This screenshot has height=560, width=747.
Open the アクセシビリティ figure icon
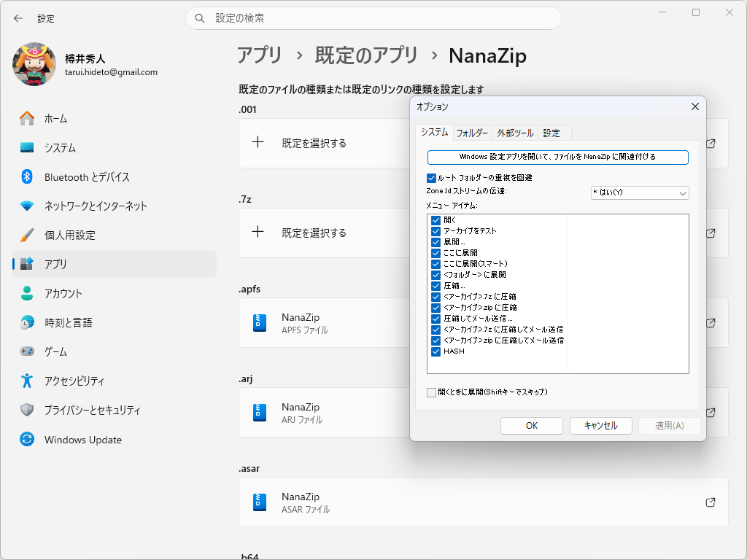click(27, 381)
